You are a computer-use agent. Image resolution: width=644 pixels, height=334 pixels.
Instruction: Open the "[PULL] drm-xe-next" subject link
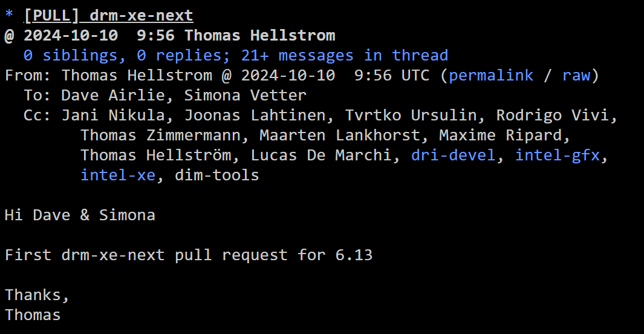pos(109,16)
